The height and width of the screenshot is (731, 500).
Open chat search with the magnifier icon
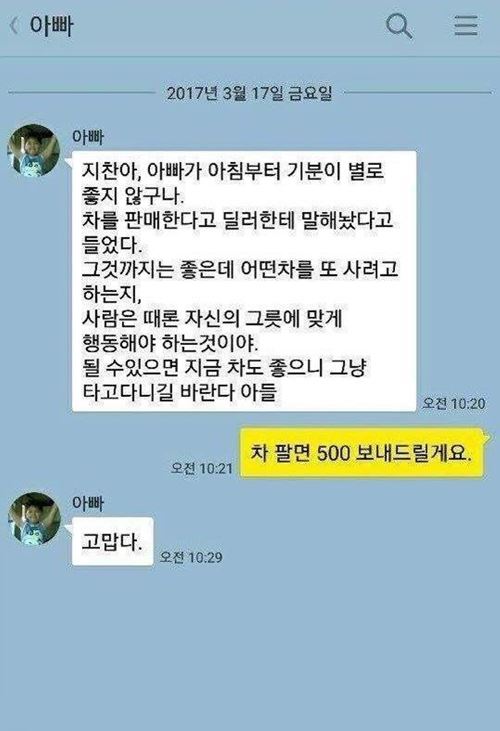coord(399,25)
